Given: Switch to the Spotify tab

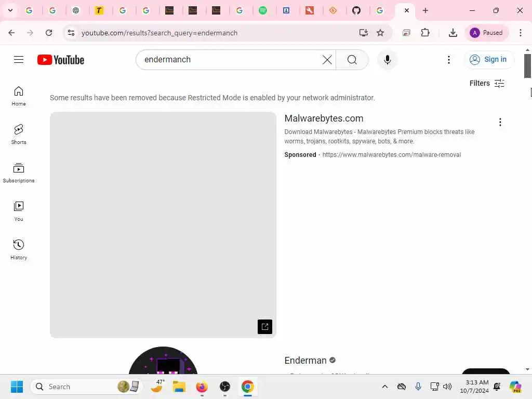Looking at the screenshot, I should [x=262, y=10].
